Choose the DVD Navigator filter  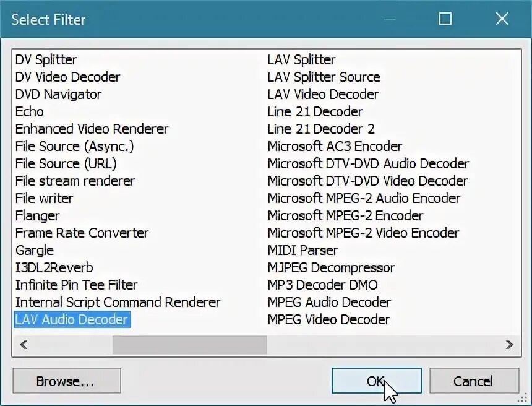pyautogui.click(x=58, y=94)
